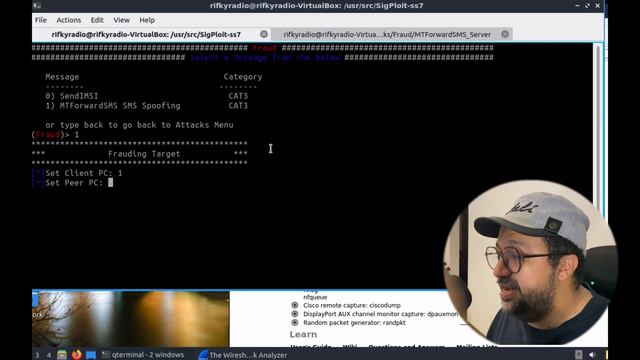
Task: Open the File menu
Action: click(40, 20)
